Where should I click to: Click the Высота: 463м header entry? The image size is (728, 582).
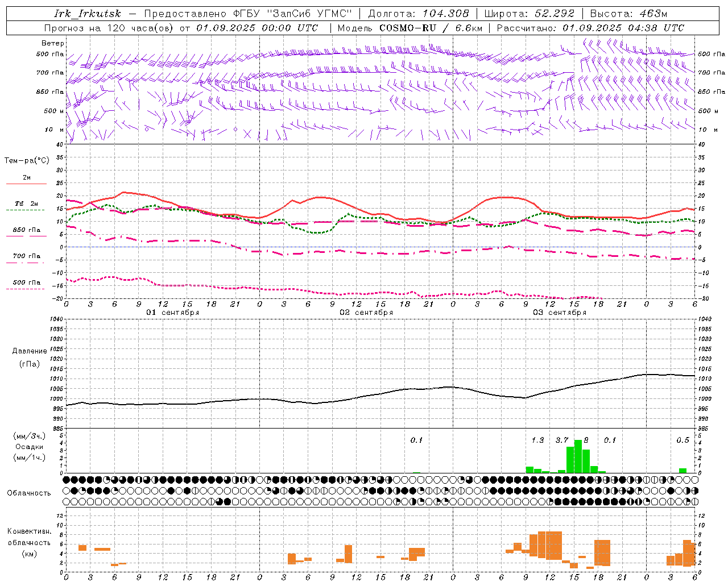tap(628, 14)
